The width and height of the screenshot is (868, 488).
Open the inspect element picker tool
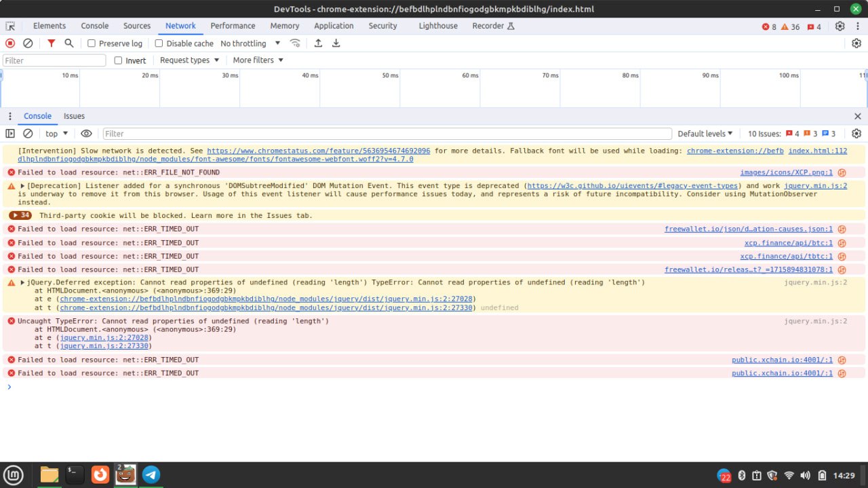point(10,26)
